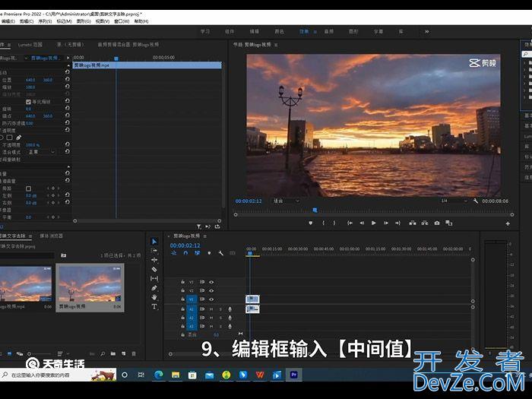Go to out point
This screenshot has width=532, height=399.
click(x=397, y=223)
